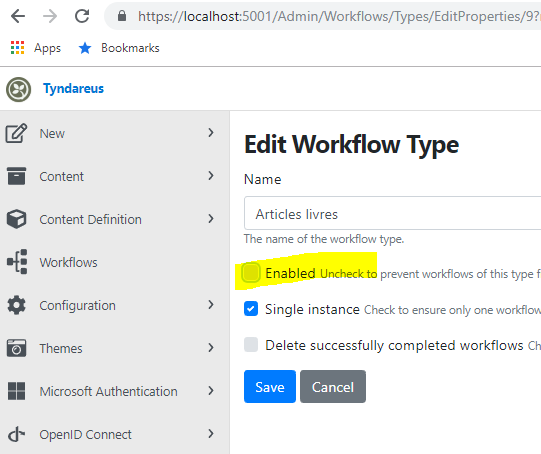
Task: Click the Configuration gear icon
Action: pos(16,305)
